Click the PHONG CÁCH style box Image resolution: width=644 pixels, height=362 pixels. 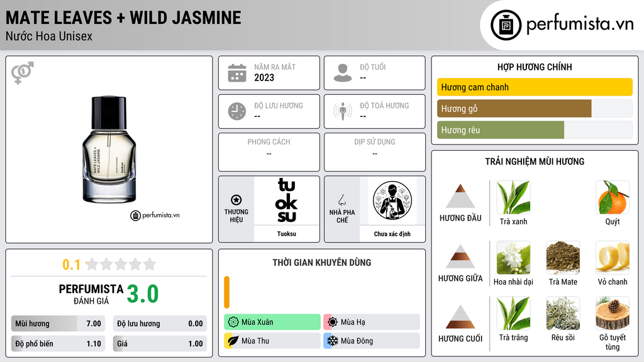[x=269, y=152]
